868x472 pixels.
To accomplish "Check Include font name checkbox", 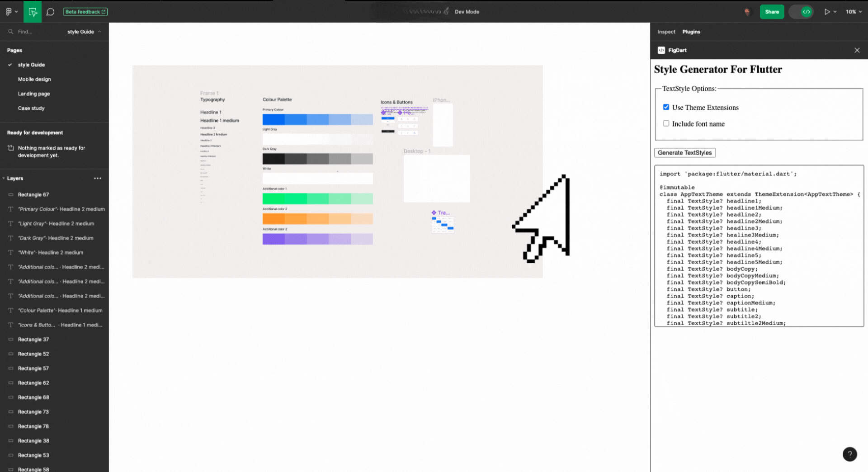I will coord(666,123).
